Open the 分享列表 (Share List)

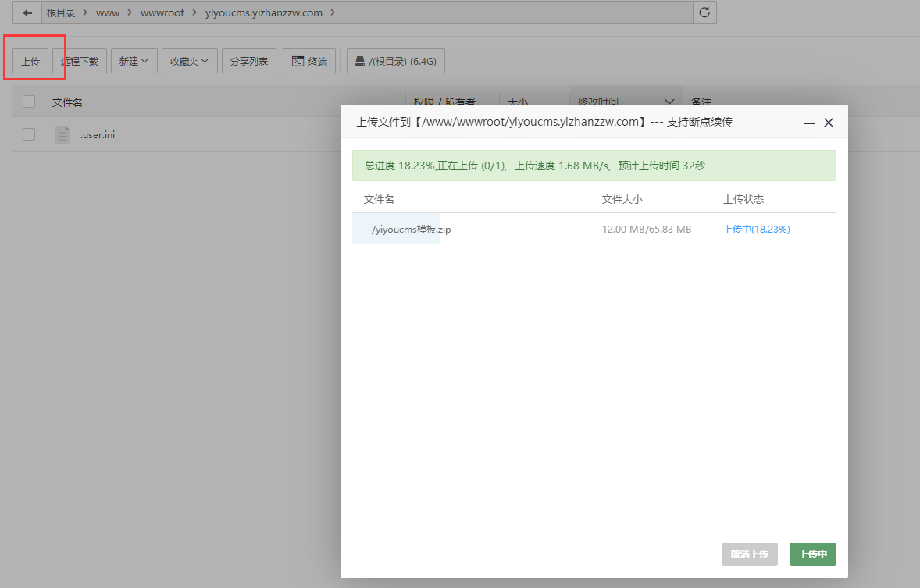tap(248, 60)
